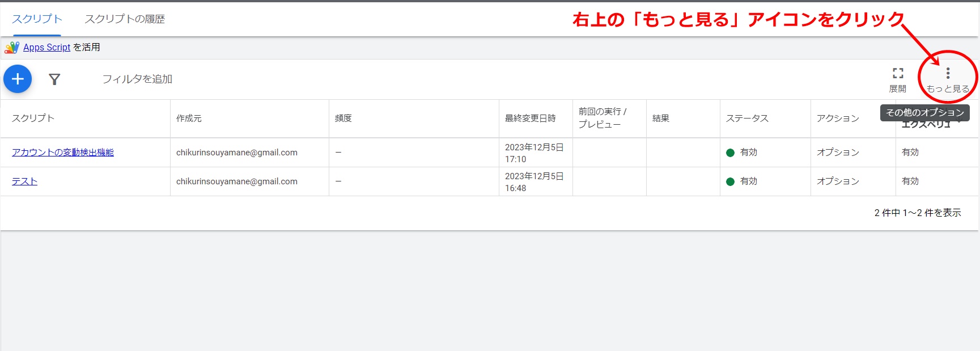Switch to the スクリプト tab
Viewport: 980px width, 351px height.
click(37, 19)
